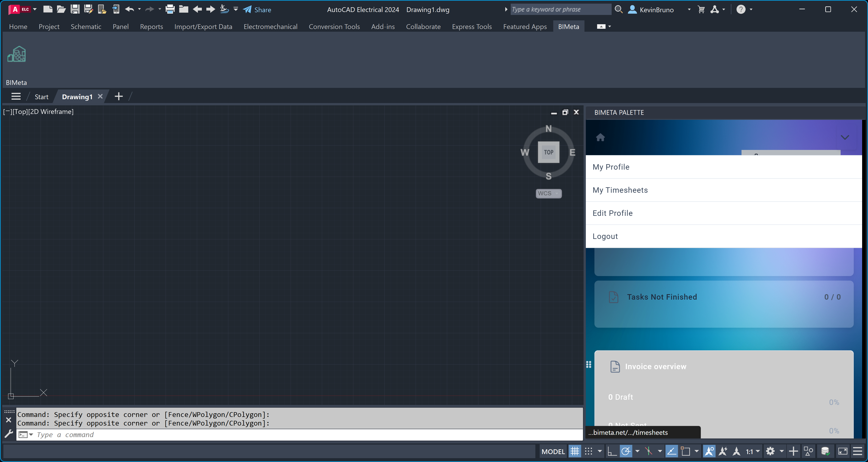This screenshot has height=462, width=868.
Task: Open from Web & Mobile icon
Action: pyautogui.click(x=102, y=10)
